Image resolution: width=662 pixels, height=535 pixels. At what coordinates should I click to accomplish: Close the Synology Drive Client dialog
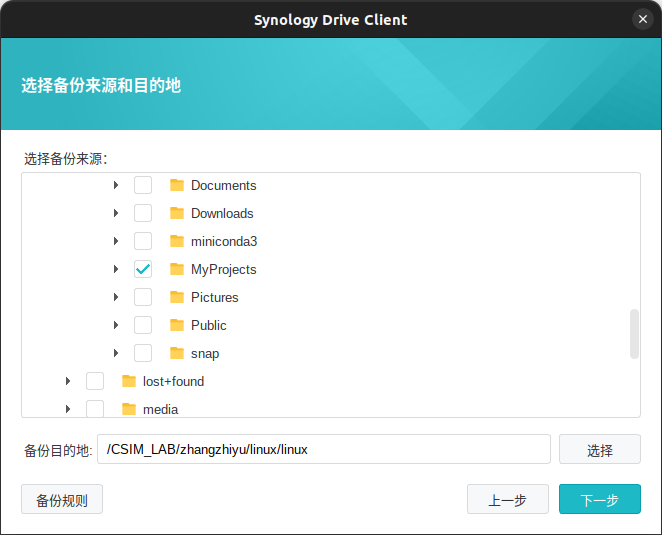643,19
